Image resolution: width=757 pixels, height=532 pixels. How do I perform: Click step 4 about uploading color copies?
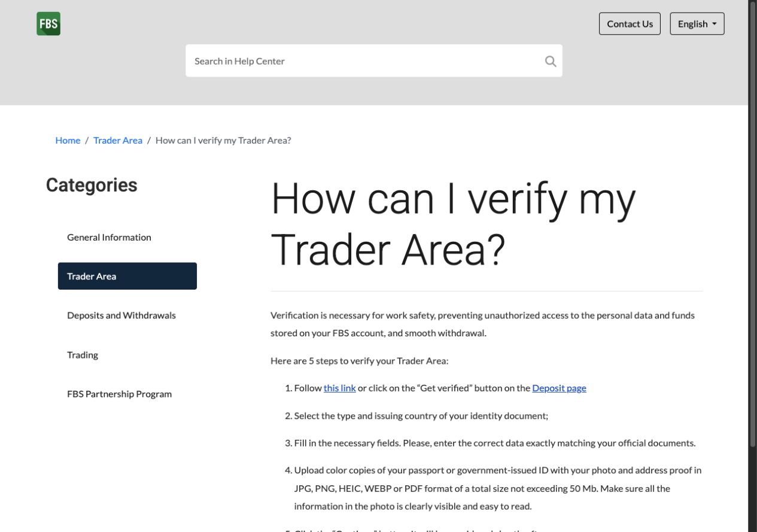pyautogui.click(x=498, y=488)
